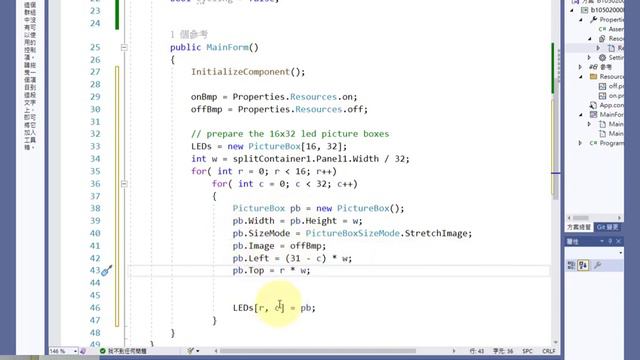Collapse the MainForm.cs node
The image size is (640, 360).
click(x=581, y=115)
